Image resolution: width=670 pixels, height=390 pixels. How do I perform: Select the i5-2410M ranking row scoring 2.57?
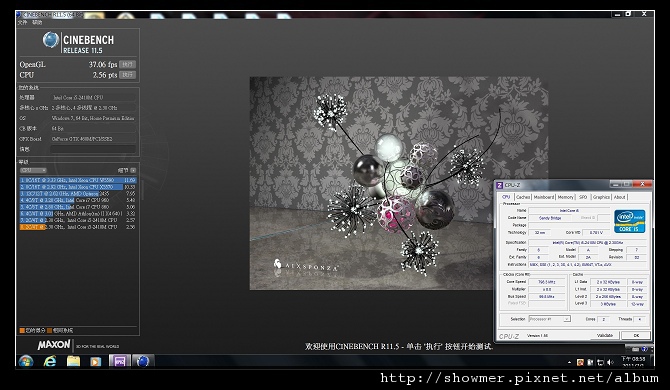click(78, 220)
